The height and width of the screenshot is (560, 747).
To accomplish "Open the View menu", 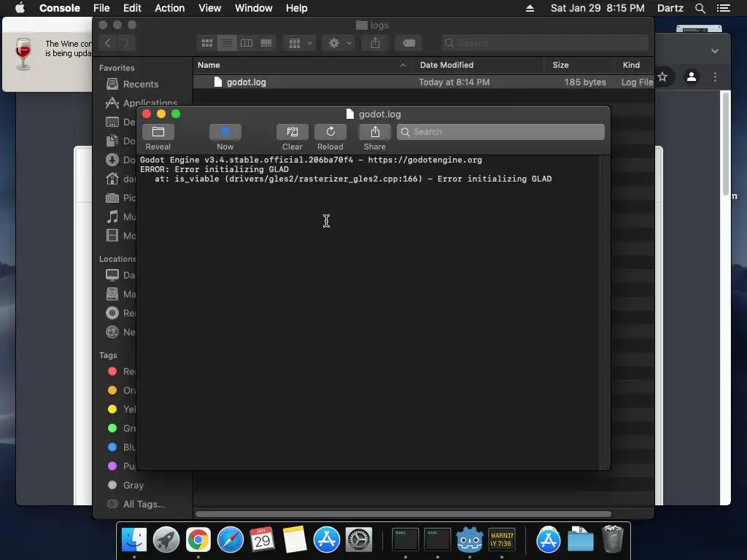I will click(x=209, y=8).
